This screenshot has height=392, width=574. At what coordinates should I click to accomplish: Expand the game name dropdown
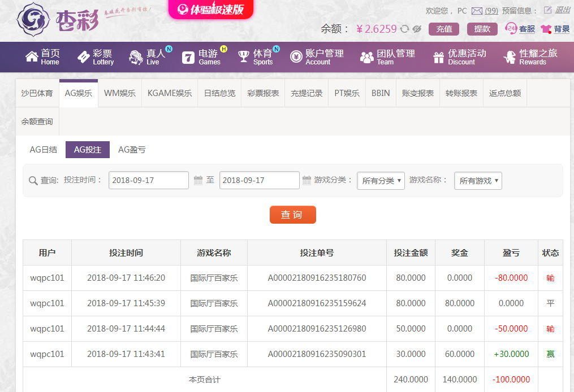(x=478, y=181)
